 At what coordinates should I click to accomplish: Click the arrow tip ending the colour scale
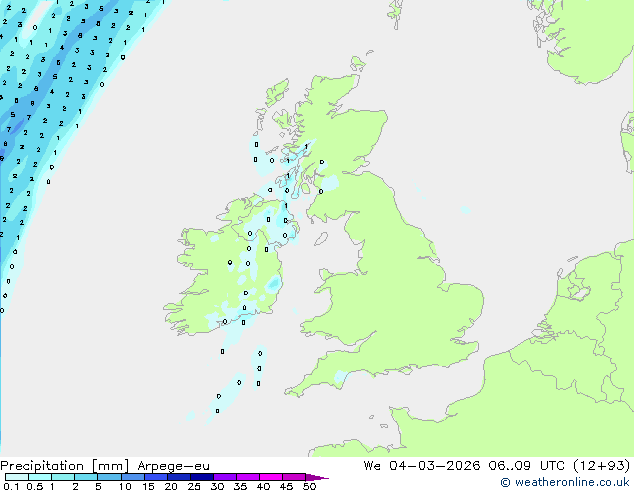click(317, 477)
